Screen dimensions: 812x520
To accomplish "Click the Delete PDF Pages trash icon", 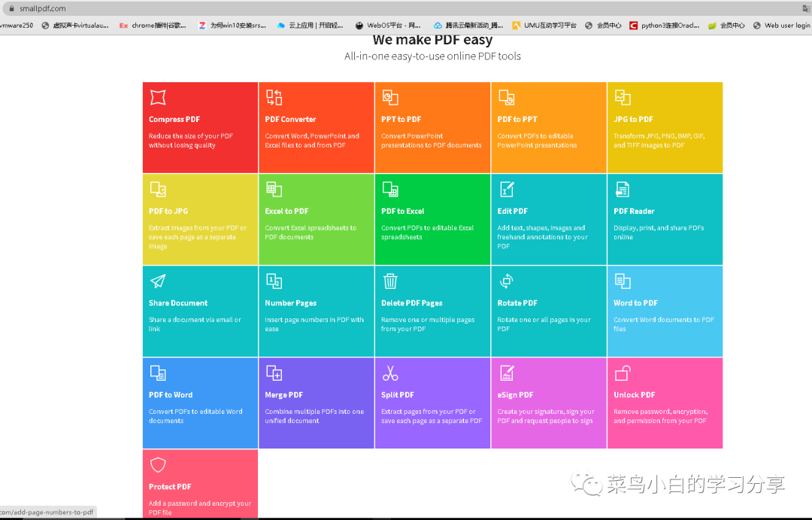I will [x=390, y=281].
